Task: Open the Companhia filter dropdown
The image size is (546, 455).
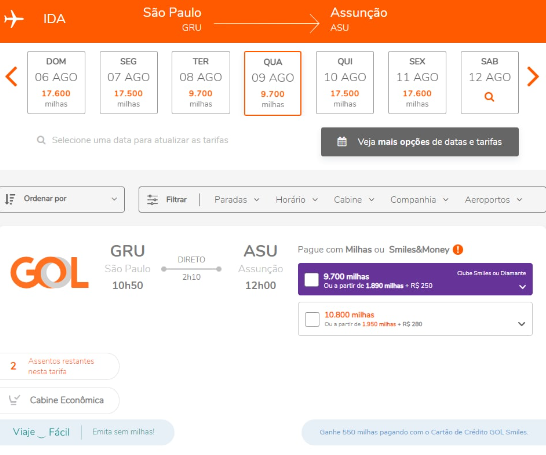Action: [419, 200]
